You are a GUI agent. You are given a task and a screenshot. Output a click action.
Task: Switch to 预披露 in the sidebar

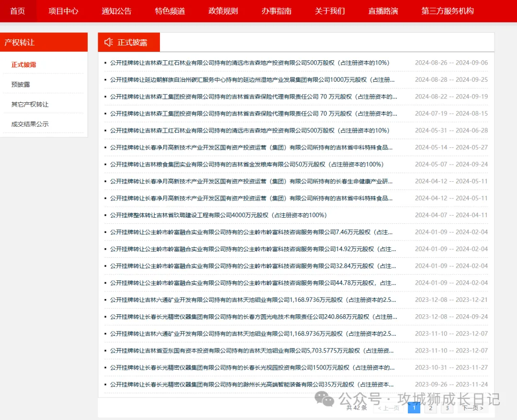point(21,85)
